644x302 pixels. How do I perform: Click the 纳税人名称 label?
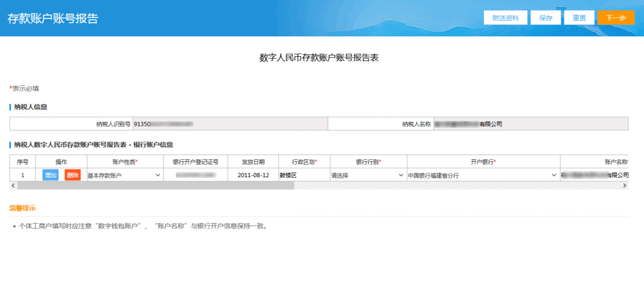(x=416, y=124)
